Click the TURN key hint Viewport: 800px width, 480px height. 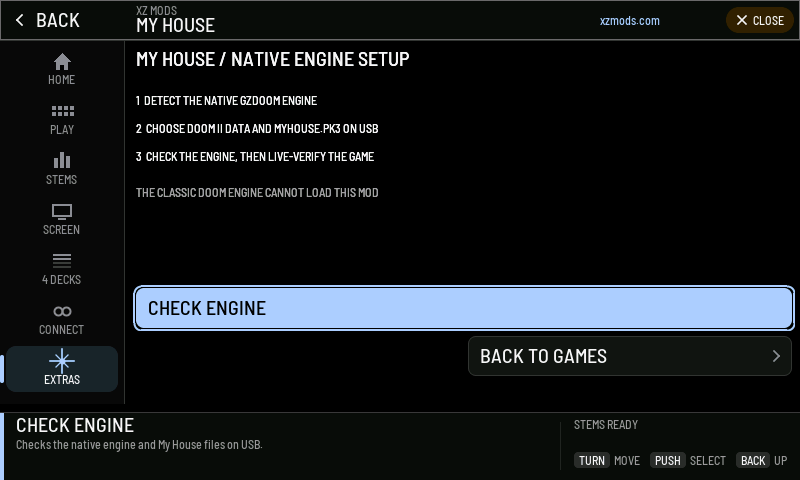coord(592,461)
